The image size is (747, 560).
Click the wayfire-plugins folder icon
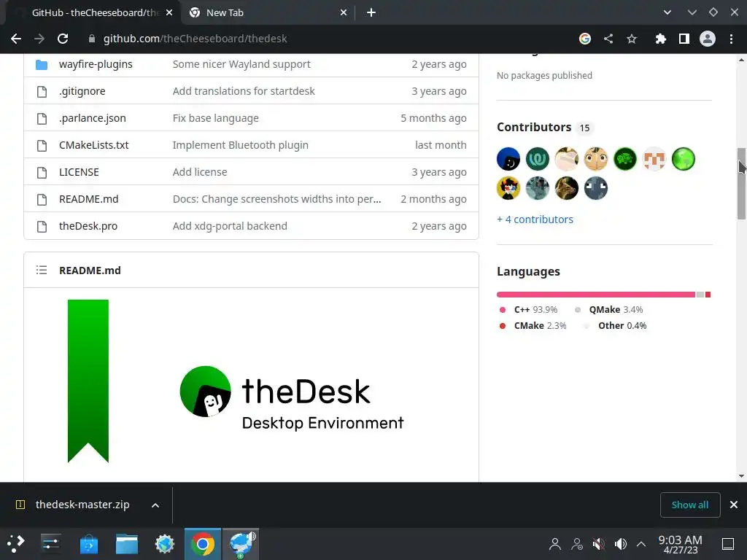(42, 64)
